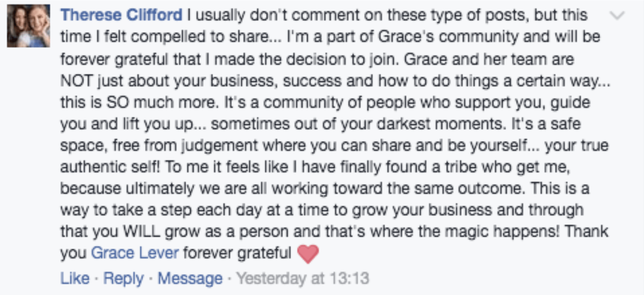Click the capitalized word 'NOT'

click(x=76, y=81)
